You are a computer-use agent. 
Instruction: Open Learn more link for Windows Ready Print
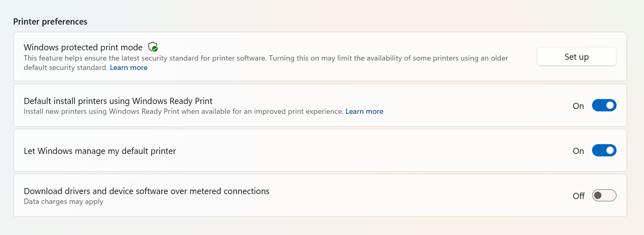pos(364,111)
